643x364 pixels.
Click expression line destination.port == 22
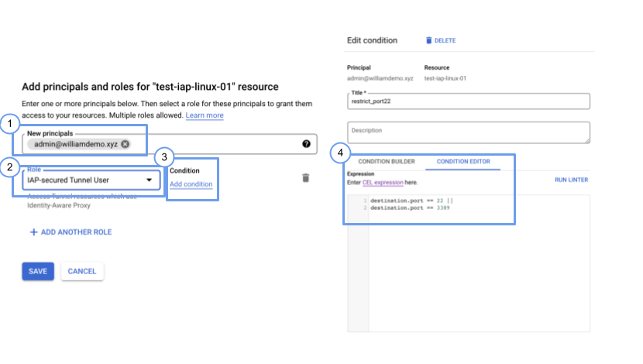411,201
